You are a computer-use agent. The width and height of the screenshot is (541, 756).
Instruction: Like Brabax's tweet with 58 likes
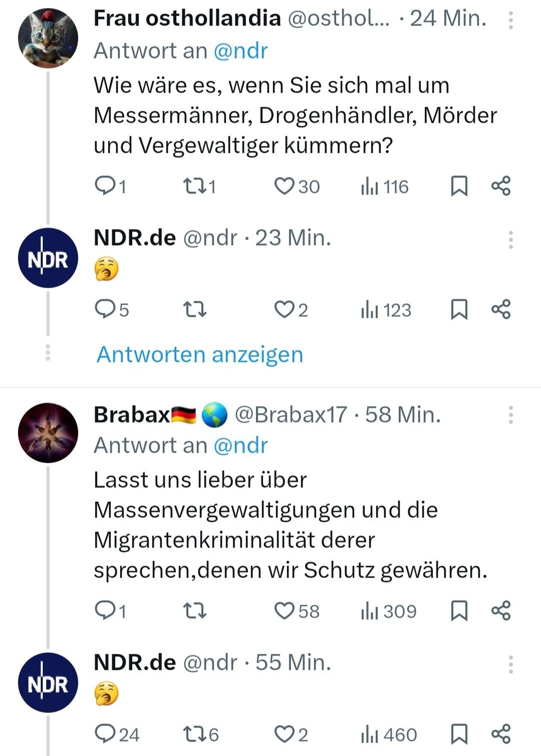click(x=285, y=611)
